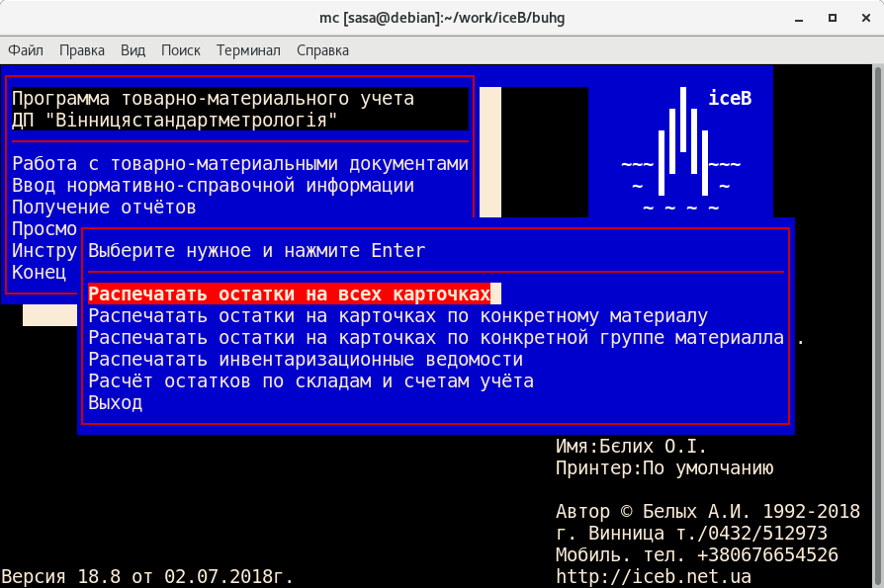This screenshot has height=588, width=884.
Task: Click Конец in the main menu
Action: 39,272
